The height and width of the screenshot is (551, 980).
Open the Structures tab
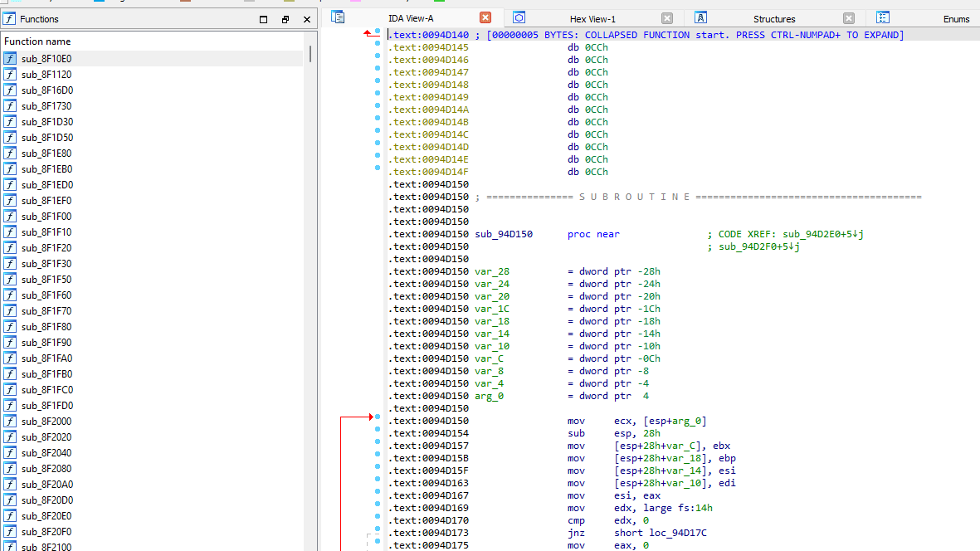[x=773, y=19]
